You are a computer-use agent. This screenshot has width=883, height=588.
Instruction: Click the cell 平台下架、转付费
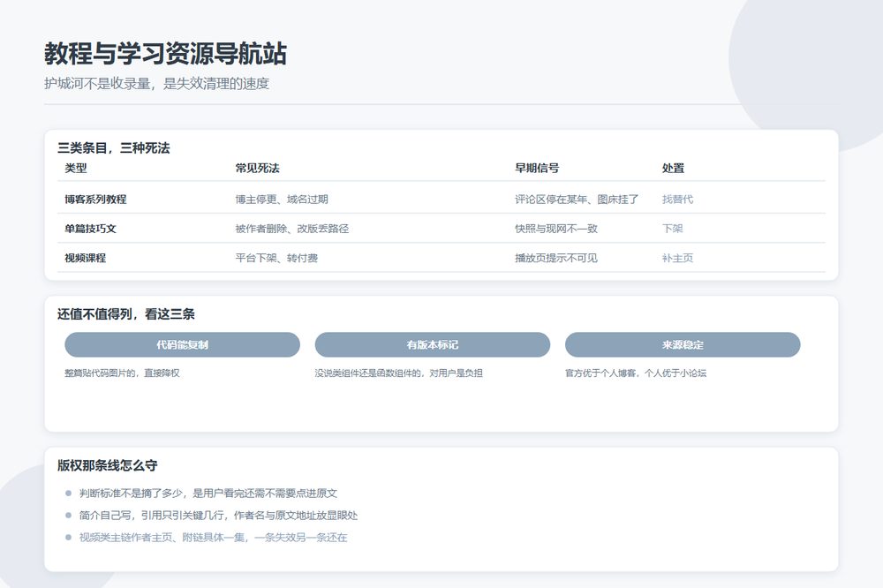point(276,258)
